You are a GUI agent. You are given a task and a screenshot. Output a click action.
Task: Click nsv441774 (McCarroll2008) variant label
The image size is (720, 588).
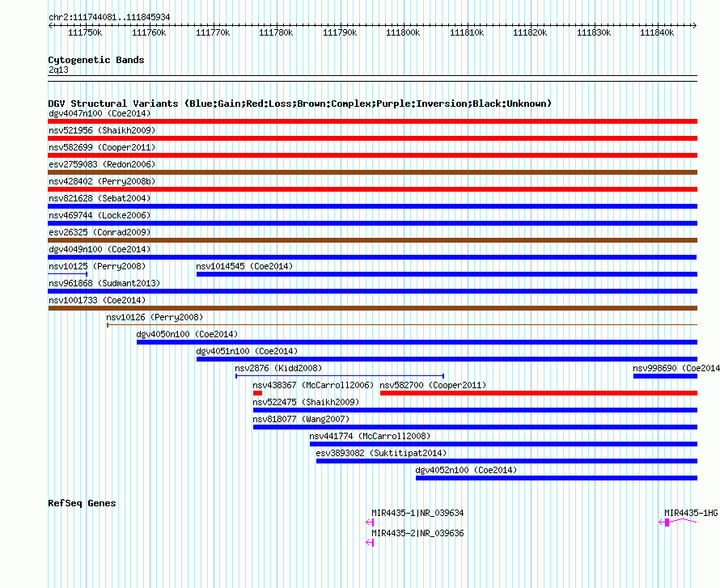pos(370,436)
